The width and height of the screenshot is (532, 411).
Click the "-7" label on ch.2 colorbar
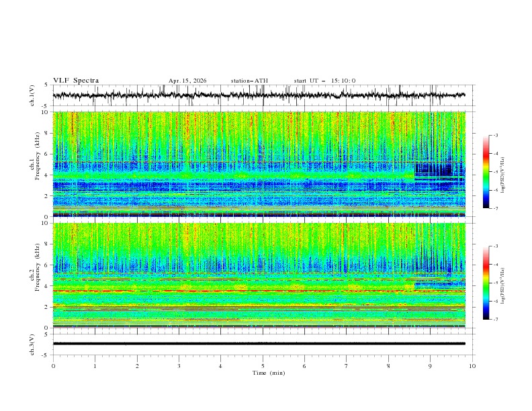[x=495, y=320]
